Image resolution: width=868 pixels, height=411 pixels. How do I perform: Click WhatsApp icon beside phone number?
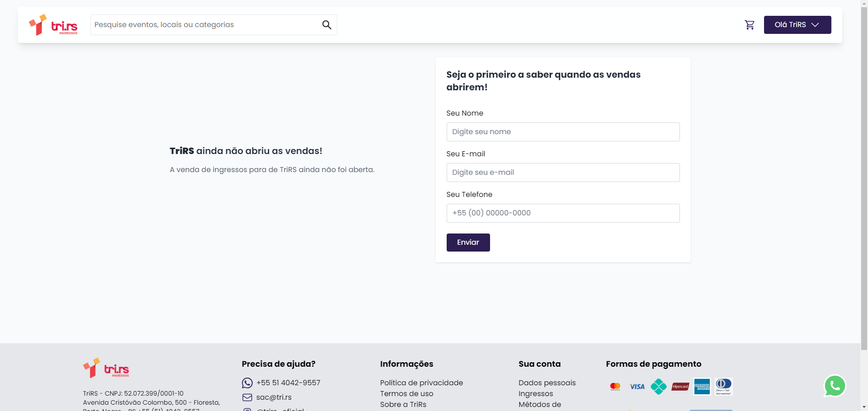tap(247, 383)
